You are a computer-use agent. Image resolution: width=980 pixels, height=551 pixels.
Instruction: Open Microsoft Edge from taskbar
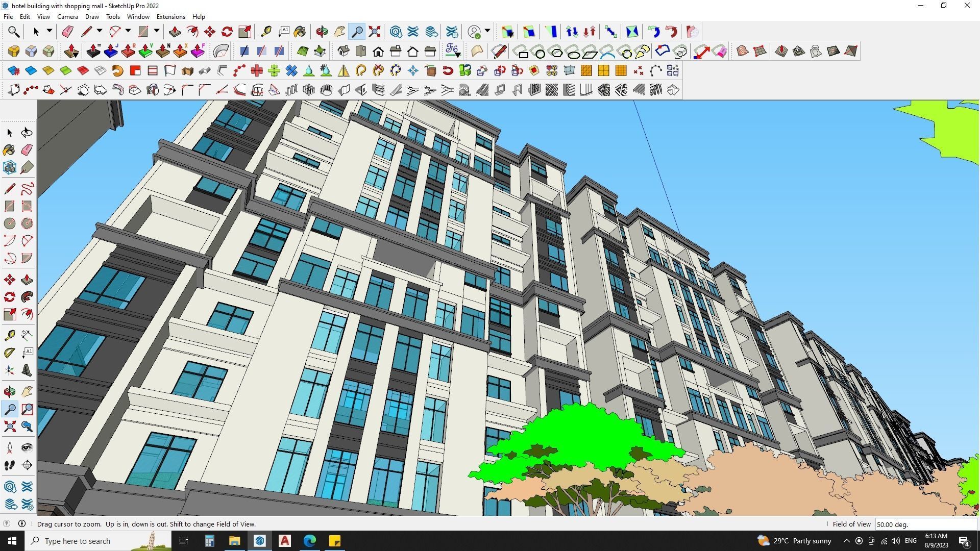310,541
